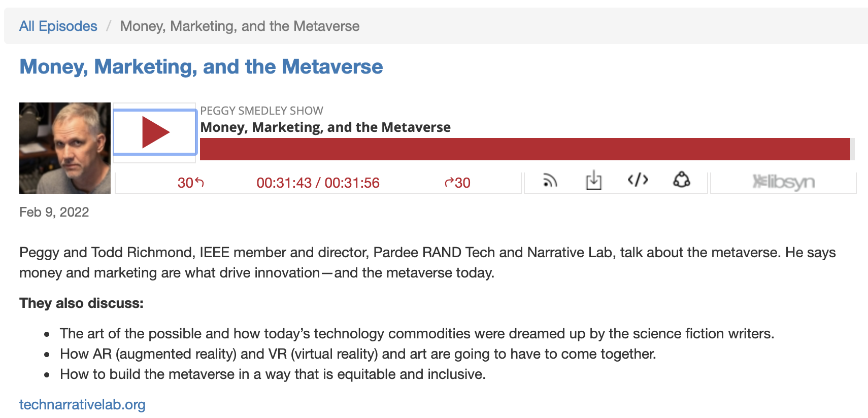Click the PEGGY SMEDLEY SHOW label
Screen dimensions: 868x418
pyautogui.click(x=261, y=111)
